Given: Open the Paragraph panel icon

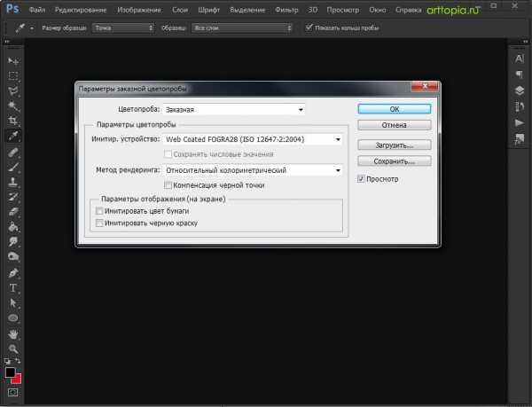Looking at the screenshot, I should (x=519, y=74).
